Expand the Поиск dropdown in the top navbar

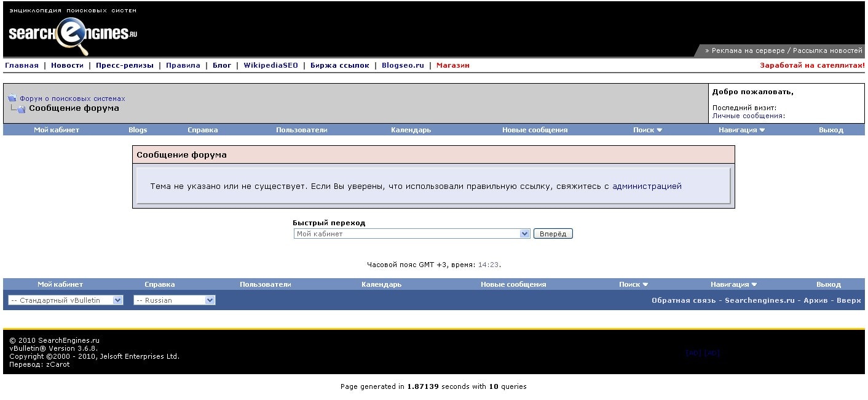648,130
